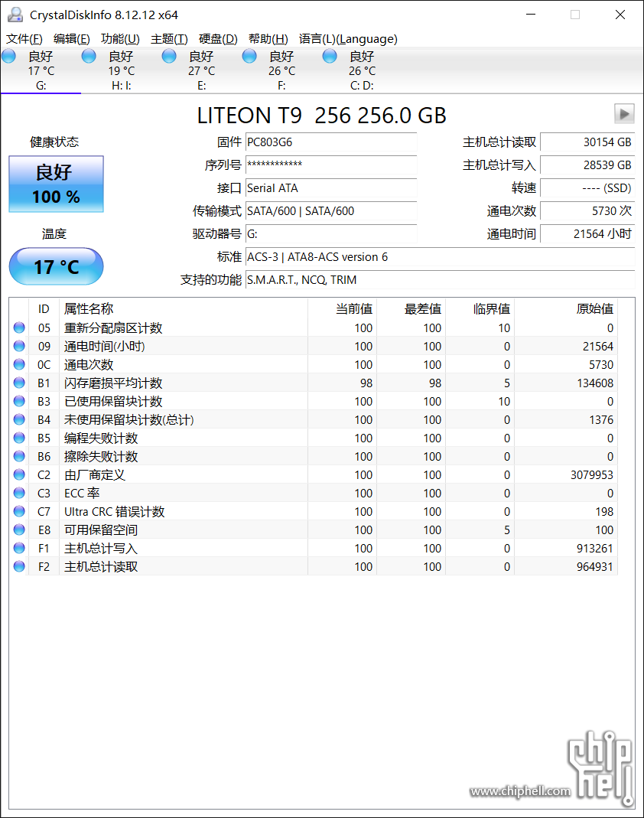644x818 pixels.
Task: Click the next disk arrow button
Action: [624, 113]
